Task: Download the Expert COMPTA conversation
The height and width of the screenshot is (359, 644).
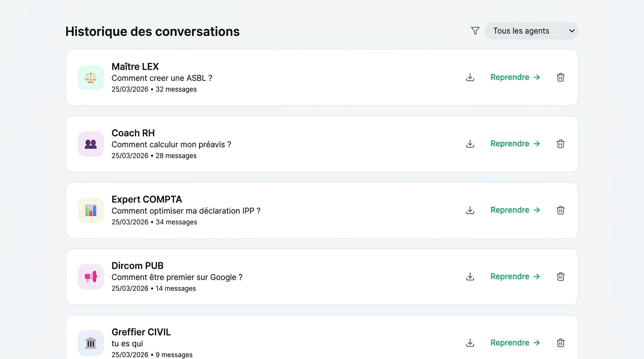Action: (x=470, y=210)
